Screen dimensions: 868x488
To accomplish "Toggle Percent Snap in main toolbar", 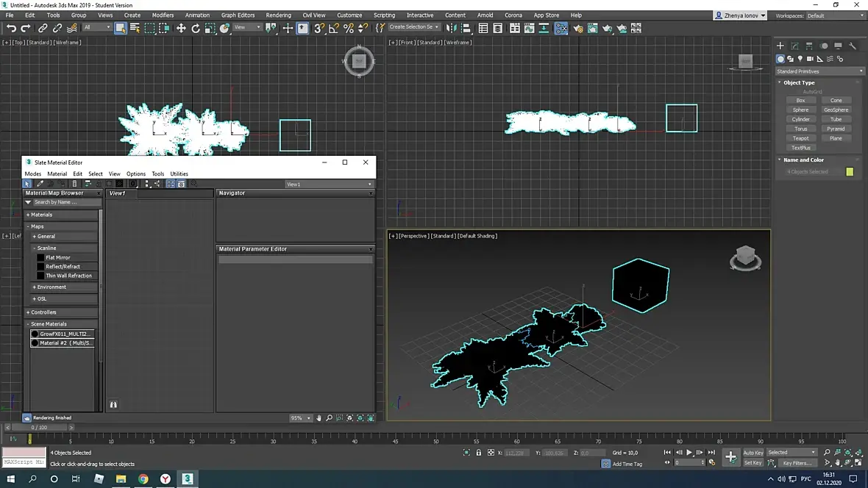I will [x=349, y=28].
